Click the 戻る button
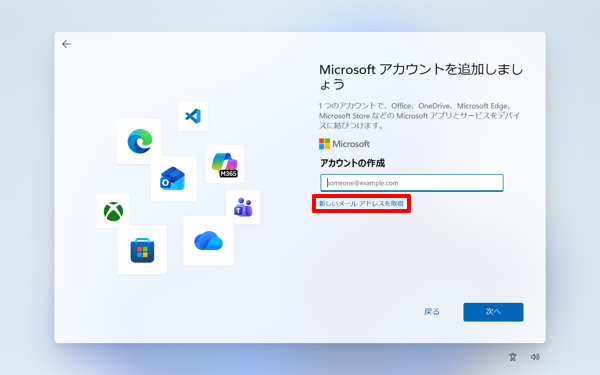600x375 pixels. click(432, 312)
